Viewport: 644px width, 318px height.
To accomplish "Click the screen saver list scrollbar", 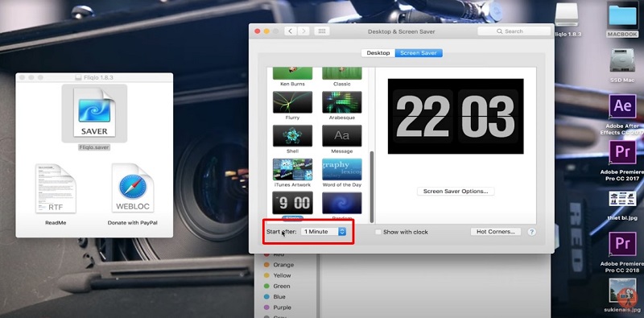I will click(372, 187).
